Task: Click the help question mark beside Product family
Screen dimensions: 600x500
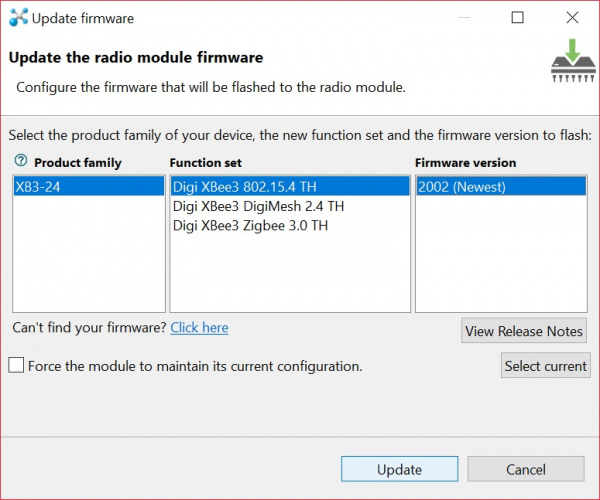Action: coord(21,160)
